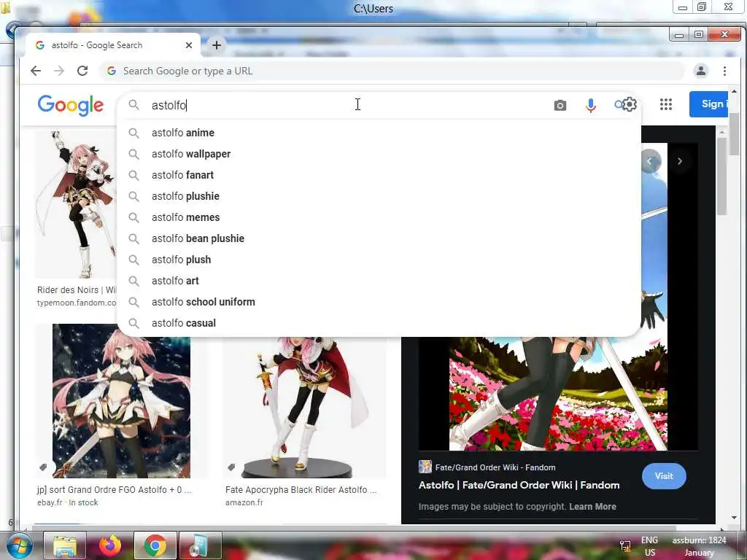Click the ebay.fr In stock text
Screen dimensions: 747x560
click(x=68, y=502)
